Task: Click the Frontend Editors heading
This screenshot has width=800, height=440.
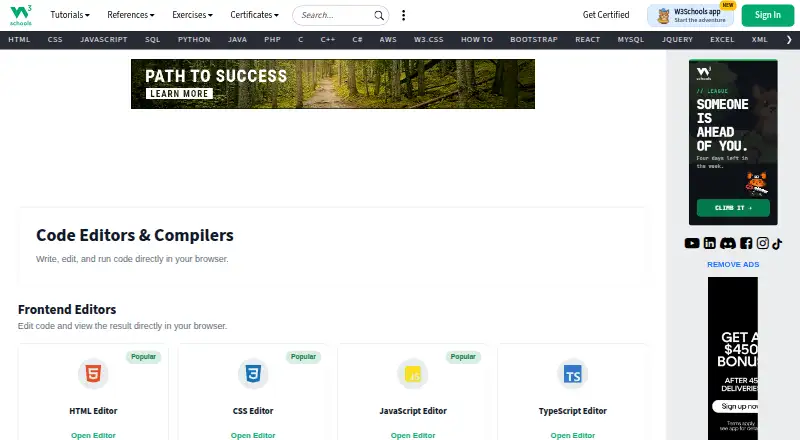Action: tap(67, 309)
